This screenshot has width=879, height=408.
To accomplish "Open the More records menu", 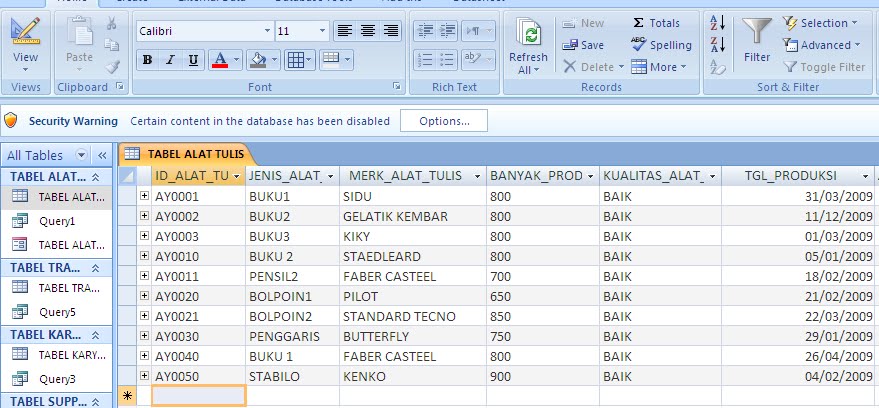I will 659,67.
